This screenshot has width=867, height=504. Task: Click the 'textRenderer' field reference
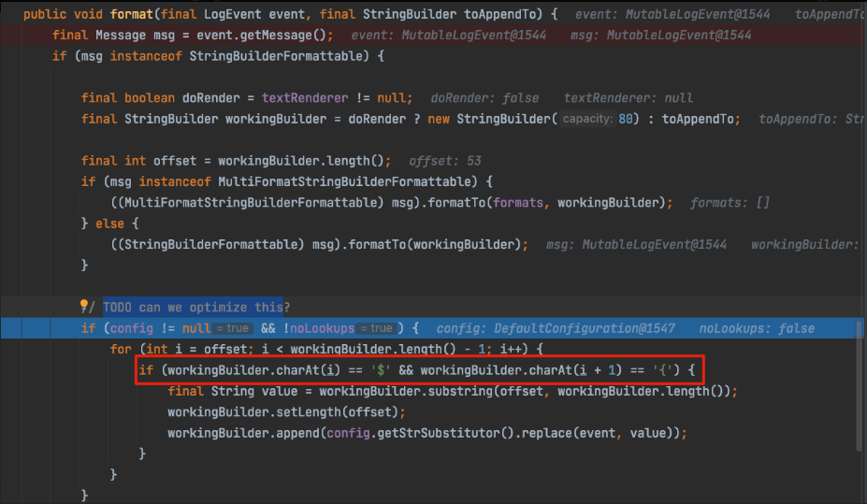click(305, 98)
